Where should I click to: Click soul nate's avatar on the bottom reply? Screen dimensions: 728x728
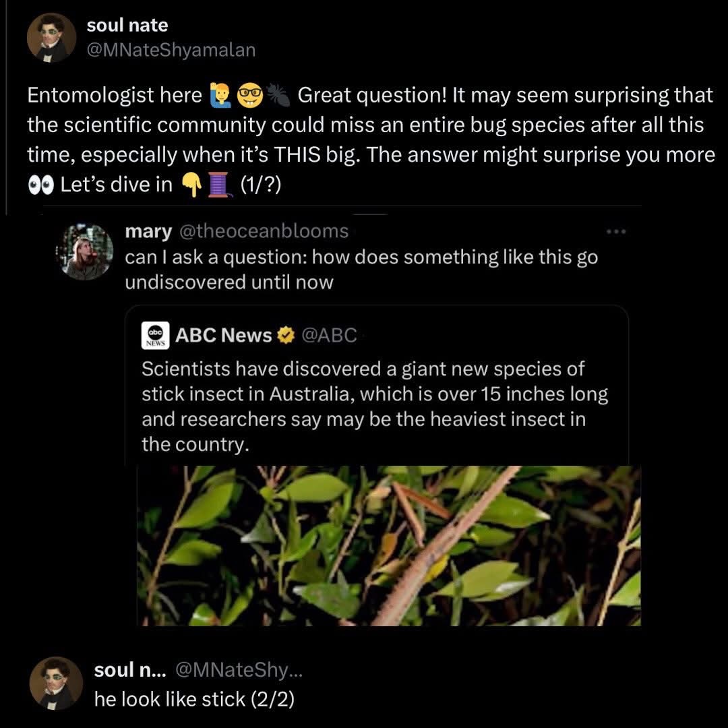pos(55,683)
